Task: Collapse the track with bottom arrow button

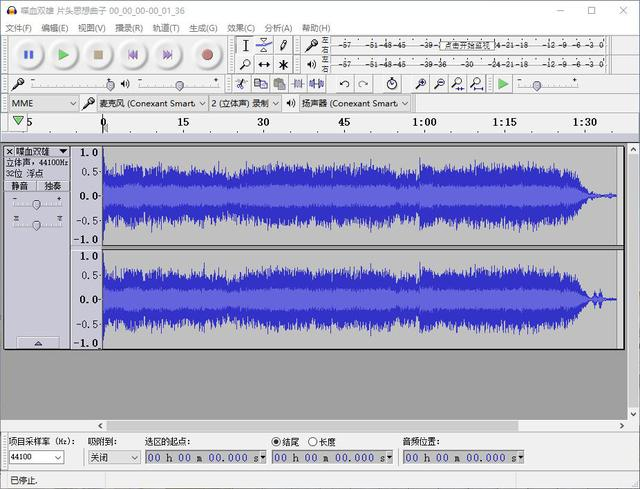Action: point(38,343)
